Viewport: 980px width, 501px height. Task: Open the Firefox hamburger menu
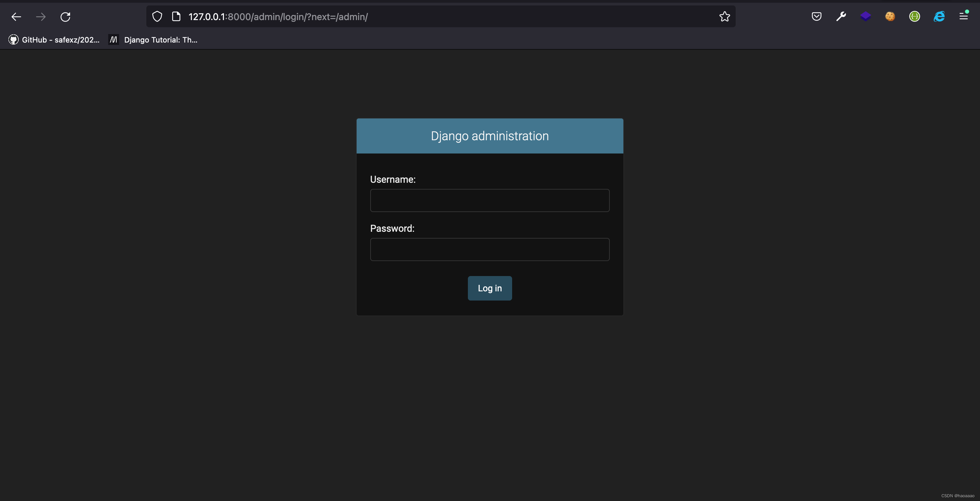[x=963, y=16]
